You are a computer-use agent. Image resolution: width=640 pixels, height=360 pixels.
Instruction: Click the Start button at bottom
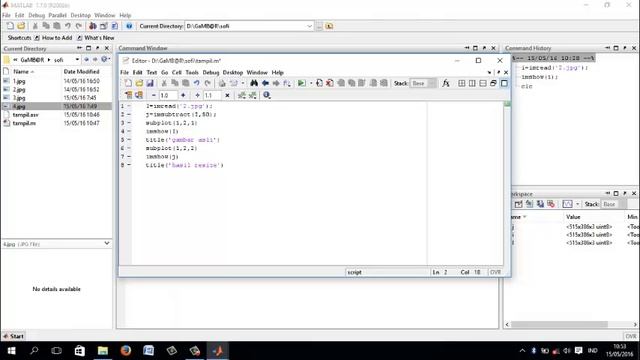point(13,336)
